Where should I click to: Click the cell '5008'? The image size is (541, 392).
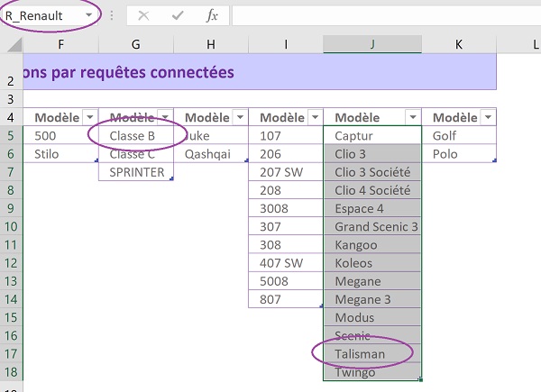pos(286,281)
